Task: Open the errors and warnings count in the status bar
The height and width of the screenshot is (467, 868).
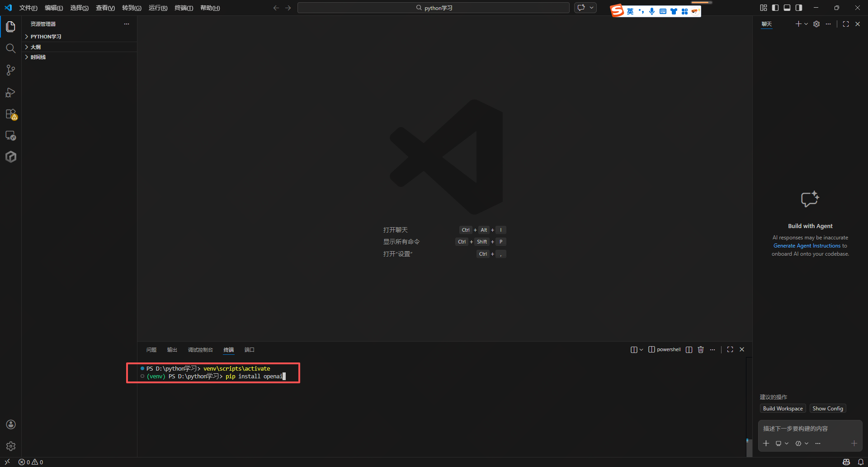Action: [31, 462]
